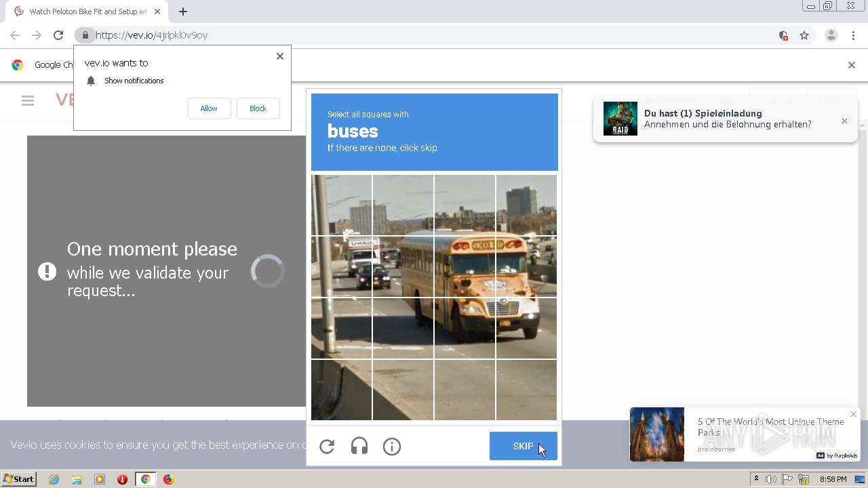
Task: Bookmark this page with the star icon
Action: pos(804,35)
